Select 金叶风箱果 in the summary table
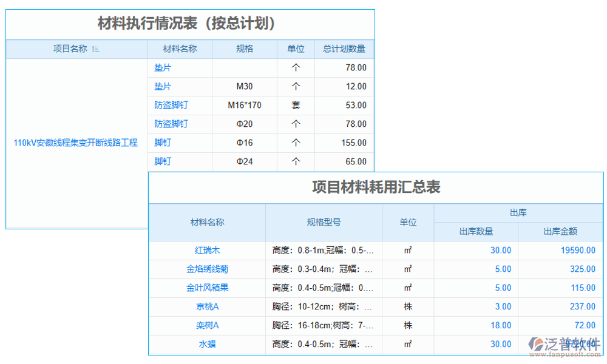 click(207, 288)
